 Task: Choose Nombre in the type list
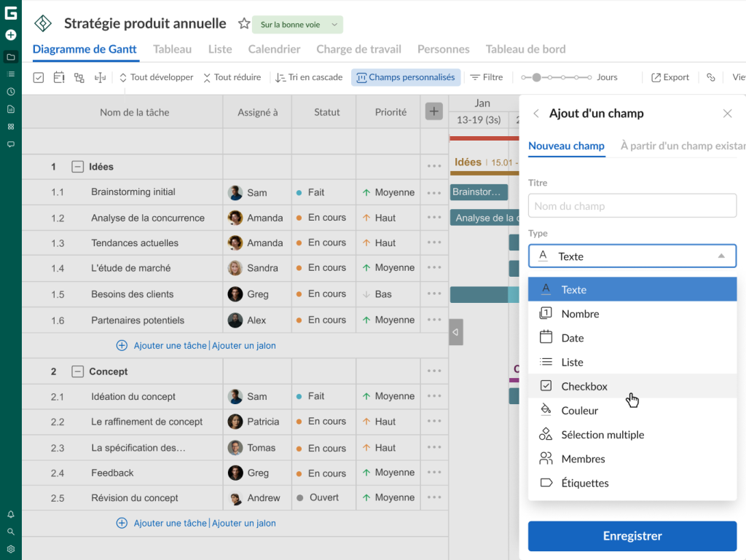click(x=632, y=314)
